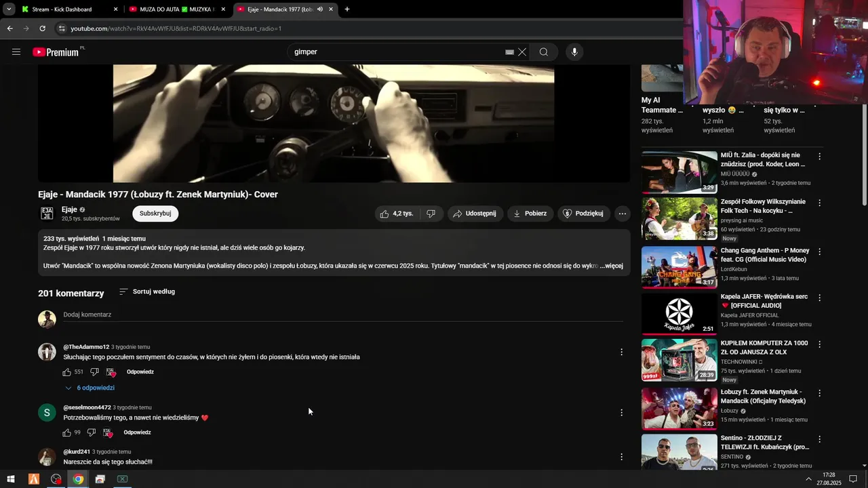Open the YouTube hamburger guide menu

click(16, 52)
